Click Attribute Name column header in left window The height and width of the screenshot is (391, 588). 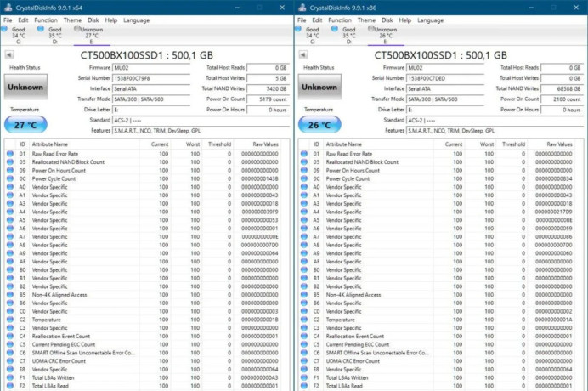point(84,144)
